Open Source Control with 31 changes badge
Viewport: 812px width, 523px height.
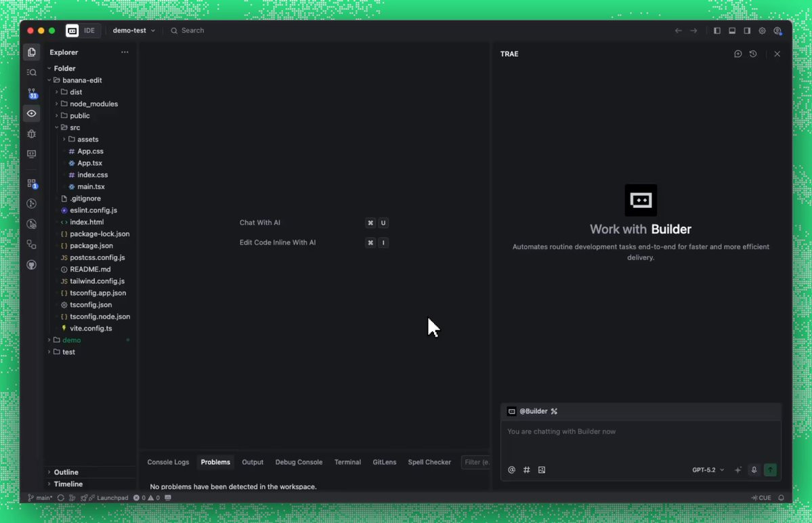32,93
